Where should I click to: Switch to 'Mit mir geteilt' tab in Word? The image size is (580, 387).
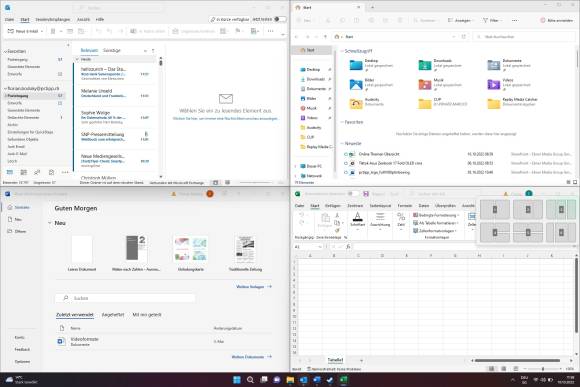click(147, 314)
